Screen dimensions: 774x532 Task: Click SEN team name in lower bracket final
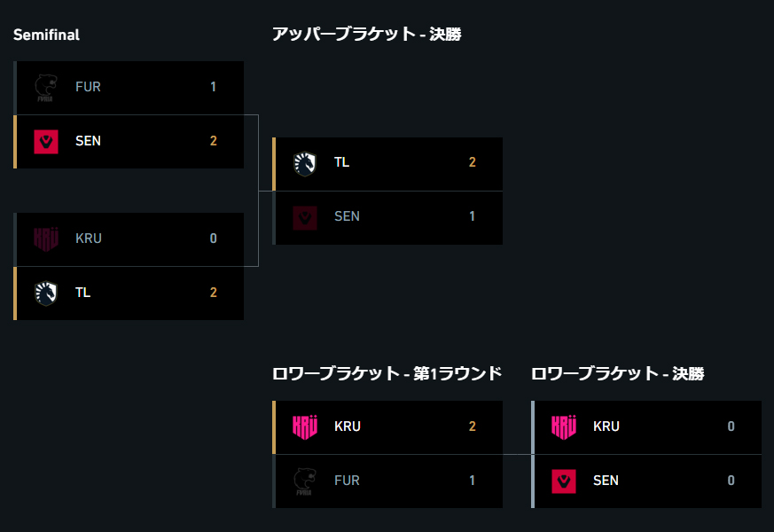[x=606, y=481]
